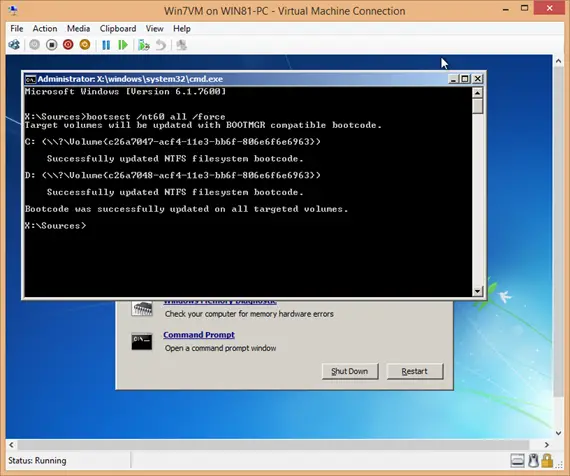Click the D: volume GUID line
The height and width of the screenshot is (476, 570).
pos(173,175)
